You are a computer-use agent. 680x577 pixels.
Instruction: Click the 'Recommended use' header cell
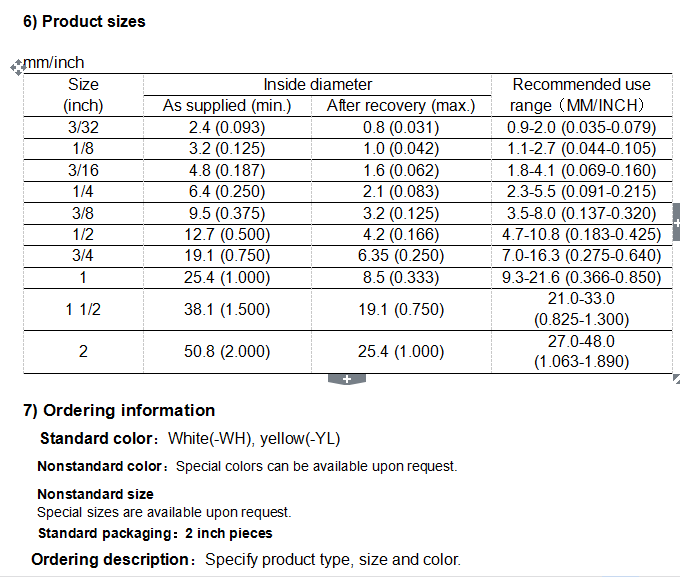581,85
